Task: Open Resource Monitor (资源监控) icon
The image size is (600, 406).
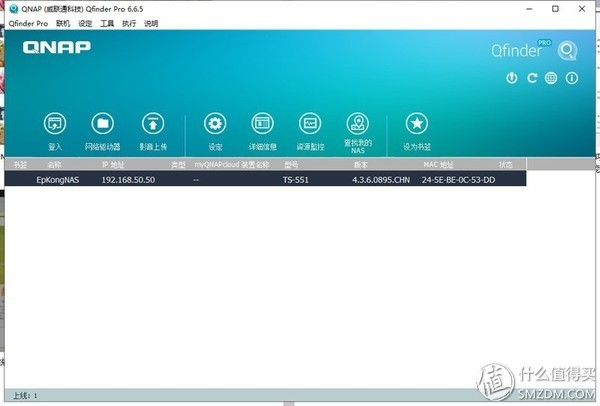Action: pyautogui.click(x=310, y=124)
